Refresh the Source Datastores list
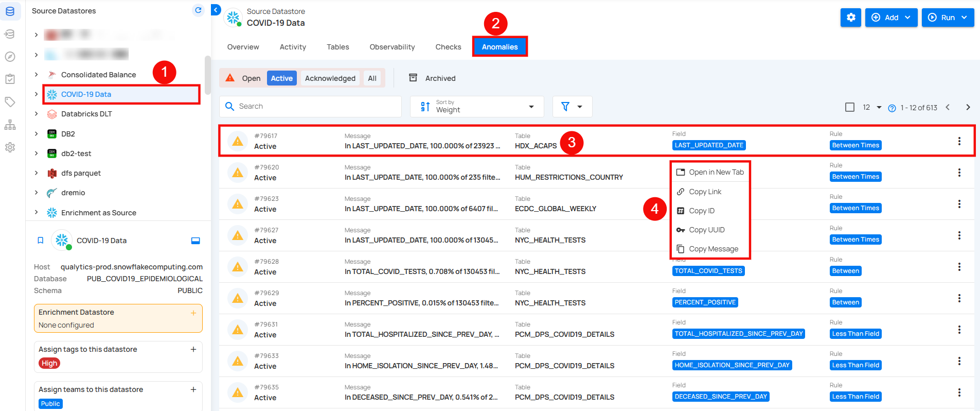Viewport: 980px width, 411px height. coord(198,10)
